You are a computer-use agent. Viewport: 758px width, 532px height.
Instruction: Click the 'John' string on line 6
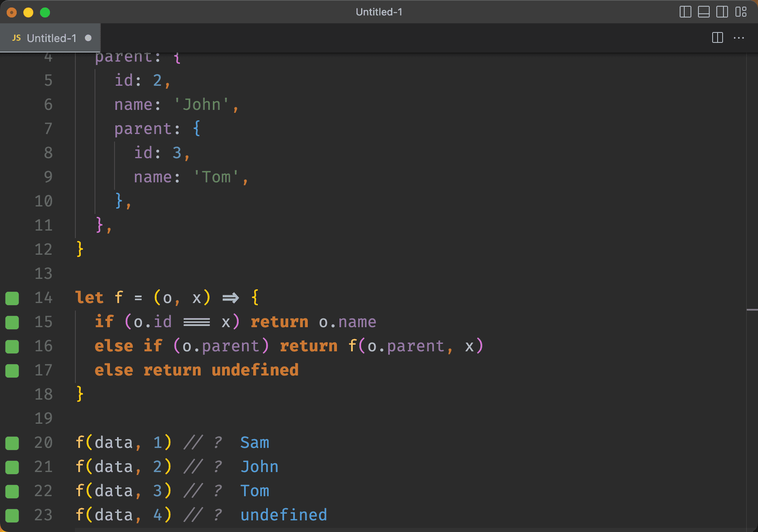pos(202,104)
